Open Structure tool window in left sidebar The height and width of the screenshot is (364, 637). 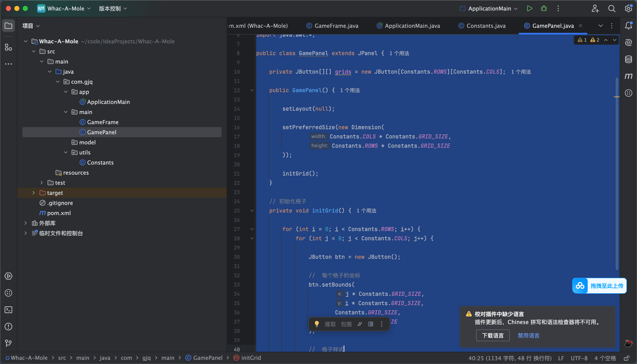tap(8, 47)
